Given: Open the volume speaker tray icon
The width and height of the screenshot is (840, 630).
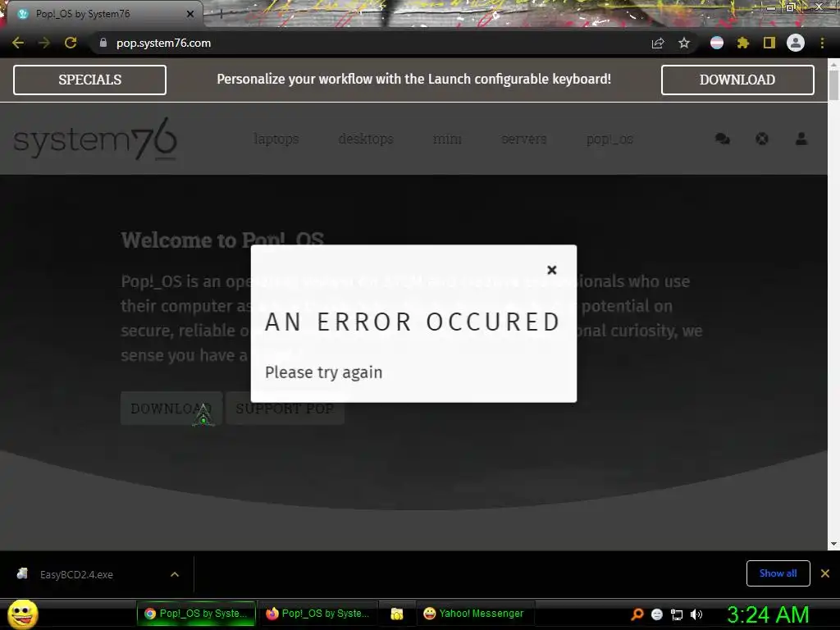Looking at the screenshot, I should [x=696, y=614].
